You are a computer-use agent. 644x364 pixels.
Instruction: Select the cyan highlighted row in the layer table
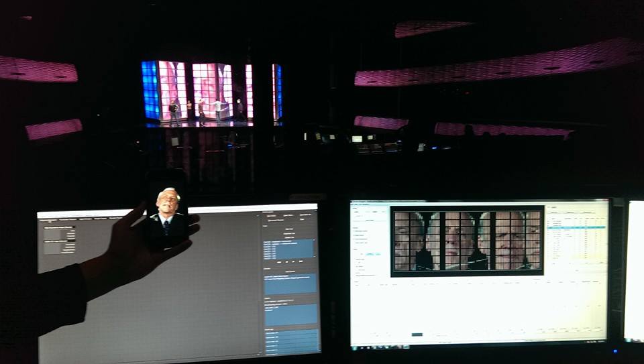[576, 227]
